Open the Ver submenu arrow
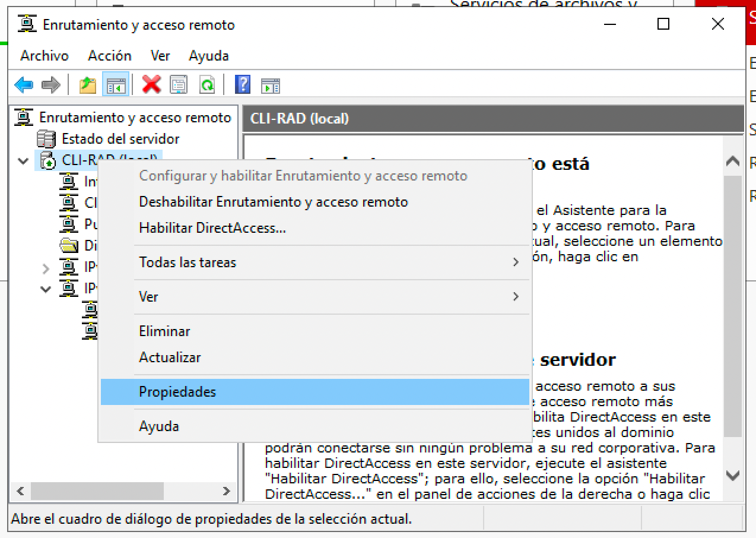 (515, 296)
